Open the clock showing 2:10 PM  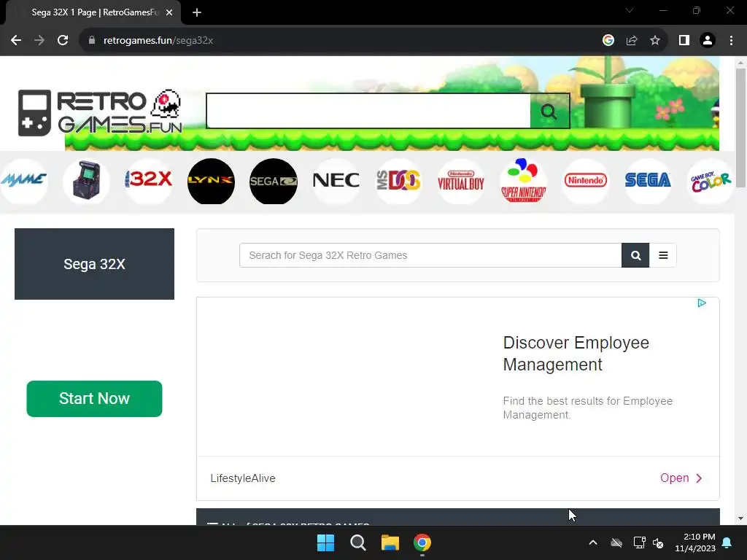point(695,542)
